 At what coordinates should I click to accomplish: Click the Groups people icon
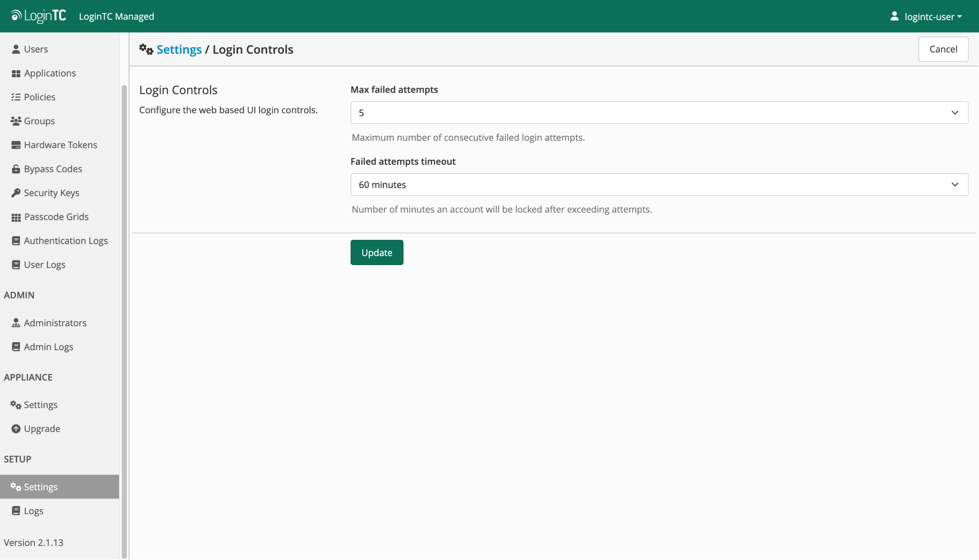coord(16,121)
